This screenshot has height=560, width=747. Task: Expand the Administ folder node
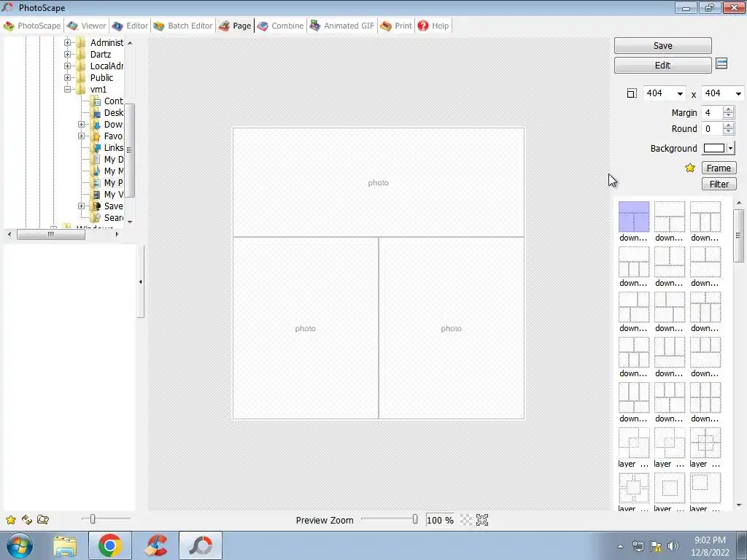point(67,43)
